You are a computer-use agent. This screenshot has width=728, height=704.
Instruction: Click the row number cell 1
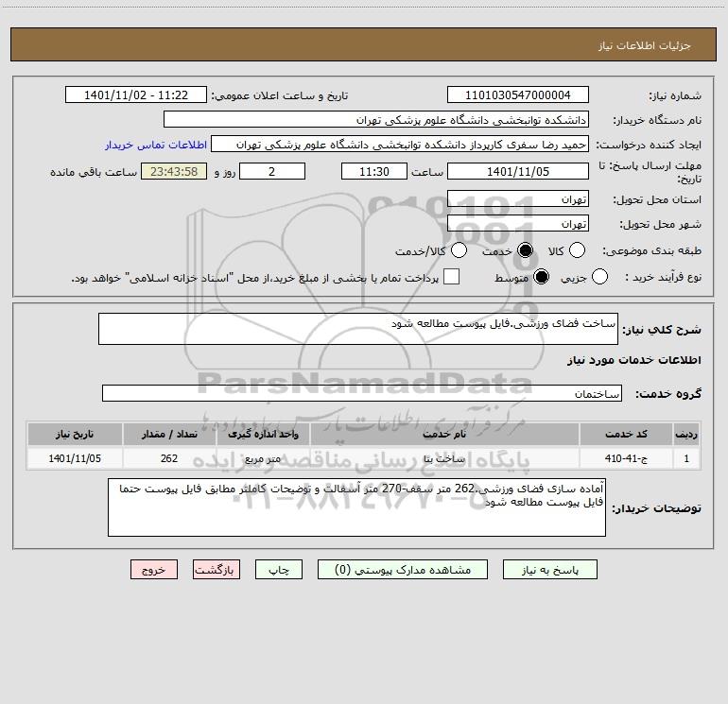tap(686, 458)
